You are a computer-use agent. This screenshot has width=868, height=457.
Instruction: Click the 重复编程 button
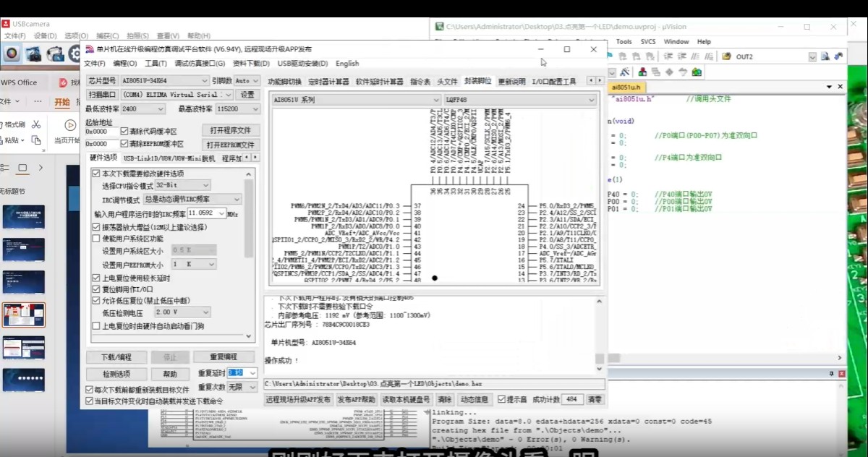[x=224, y=357]
